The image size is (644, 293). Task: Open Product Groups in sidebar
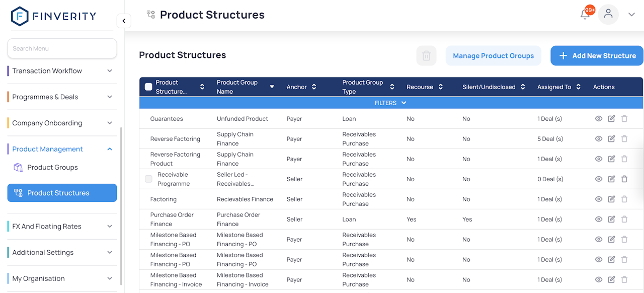point(52,168)
